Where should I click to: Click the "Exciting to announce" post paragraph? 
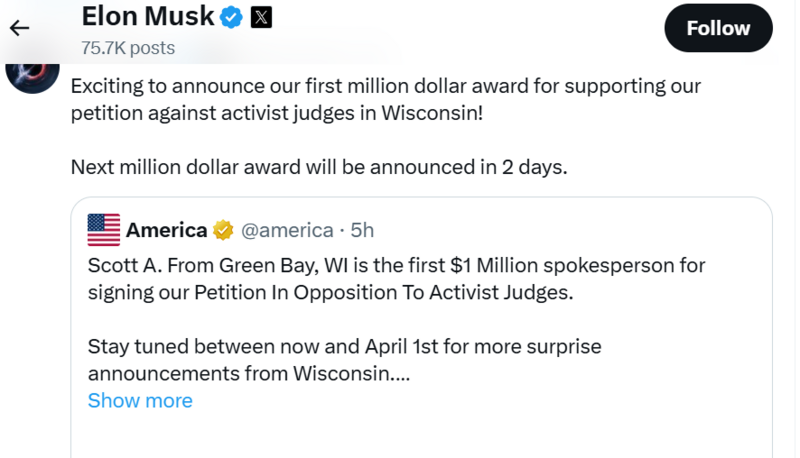tap(385, 99)
